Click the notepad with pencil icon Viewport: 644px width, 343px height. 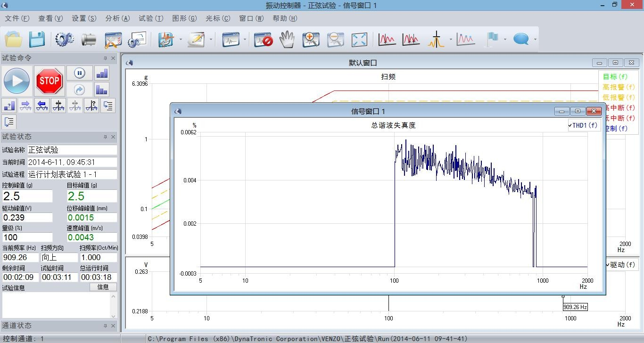[196, 40]
